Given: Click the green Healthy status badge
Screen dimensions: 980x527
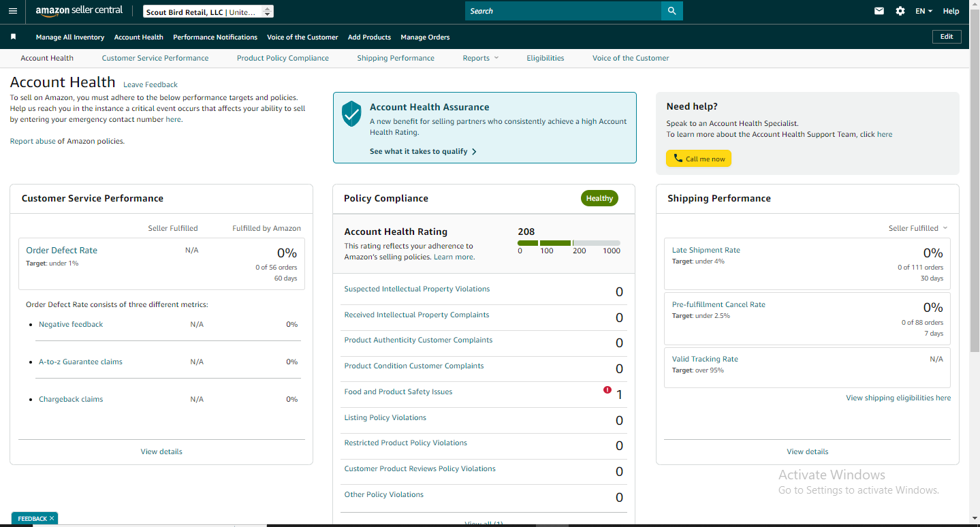Looking at the screenshot, I should (x=599, y=198).
